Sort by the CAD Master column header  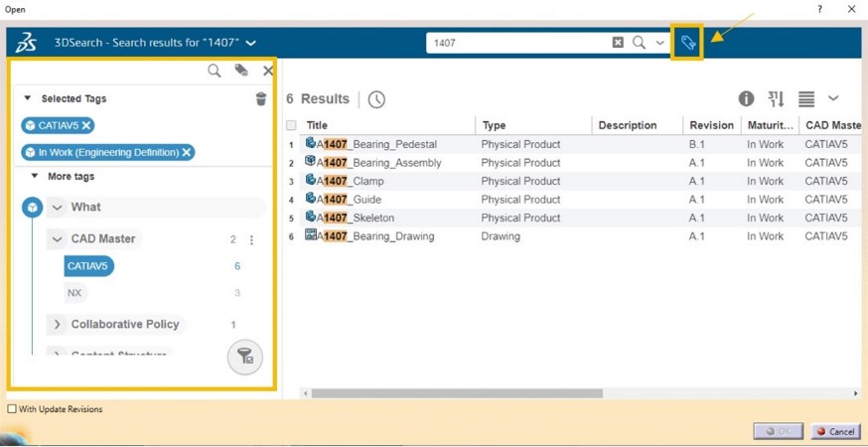click(833, 125)
